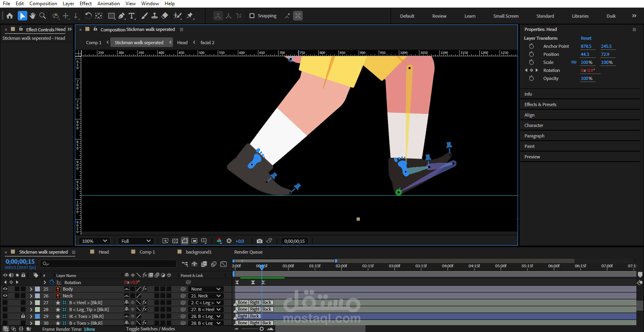Open the 100% magnification dropdown

pyautogui.click(x=95, y=241)
